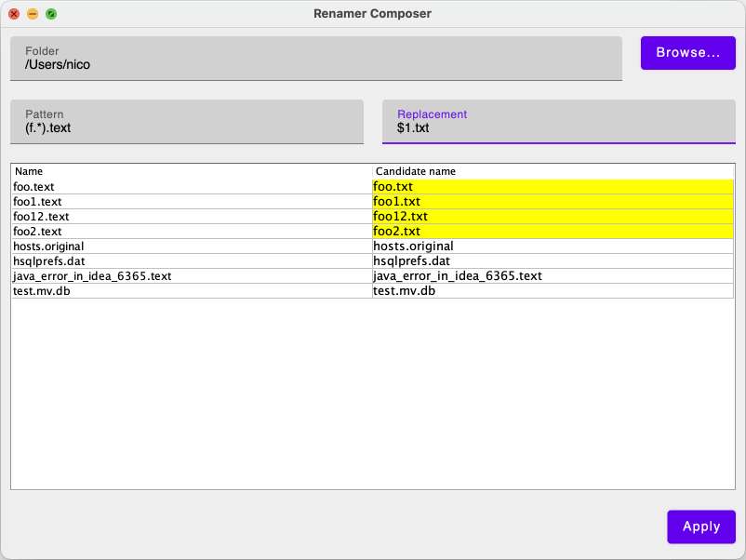Select the yellow foo1.txt candidate name
This screenshot has height=560, width=746.
[x=553, y=202]
